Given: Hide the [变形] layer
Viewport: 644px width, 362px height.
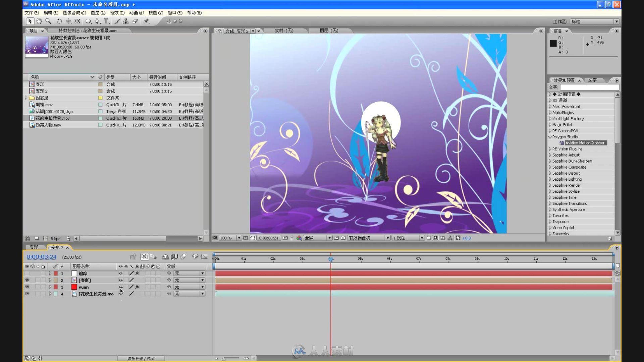Looking at the screenshot, I should 27,280.
